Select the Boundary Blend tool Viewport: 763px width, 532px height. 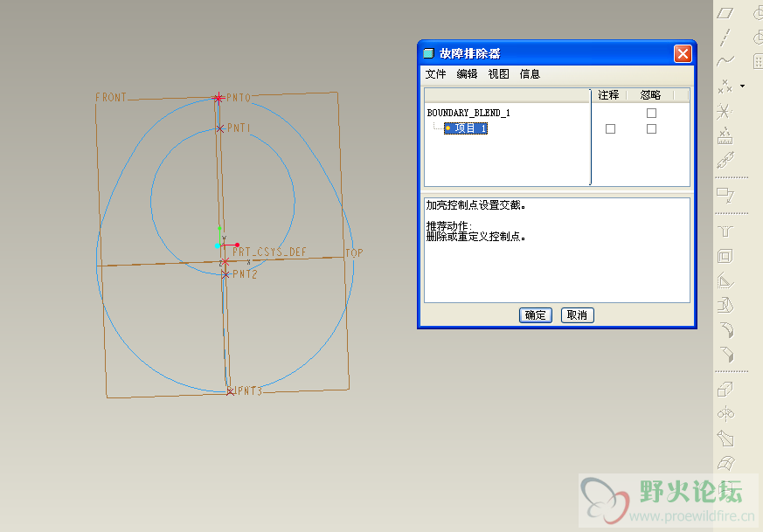[x=725, y=463]
